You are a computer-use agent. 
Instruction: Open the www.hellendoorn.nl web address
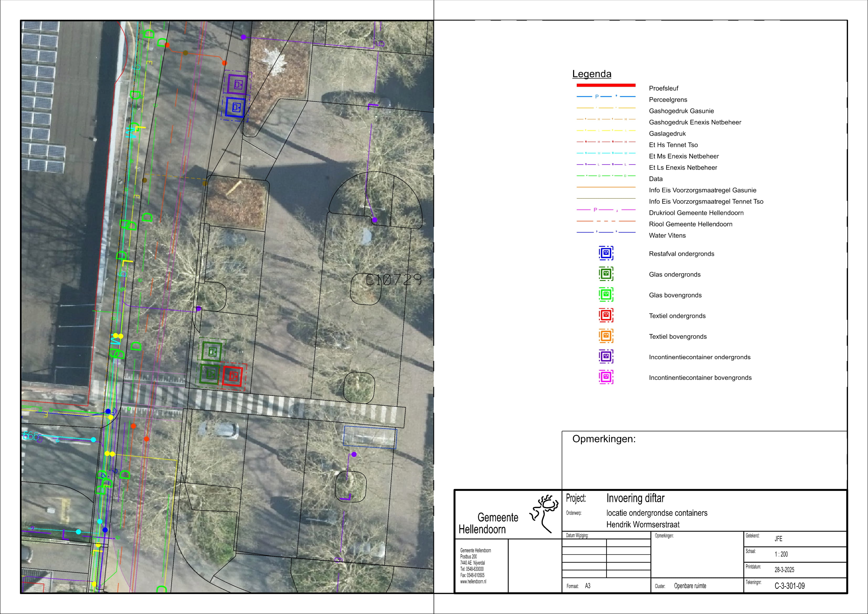(473, 582)
